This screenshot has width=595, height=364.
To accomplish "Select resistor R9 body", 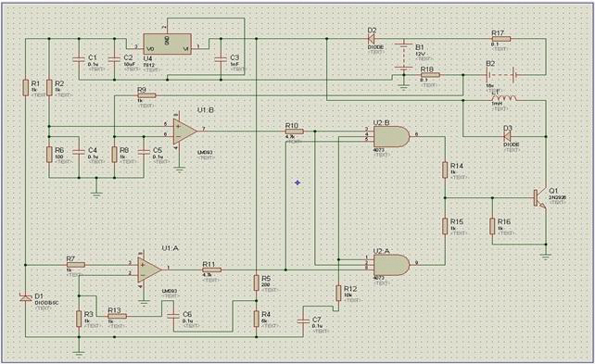I will coord(146,95).
